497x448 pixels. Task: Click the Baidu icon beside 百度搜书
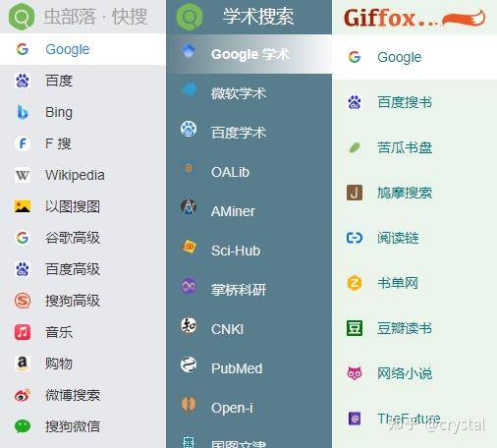pyautogui.click(x=355, y=102)
